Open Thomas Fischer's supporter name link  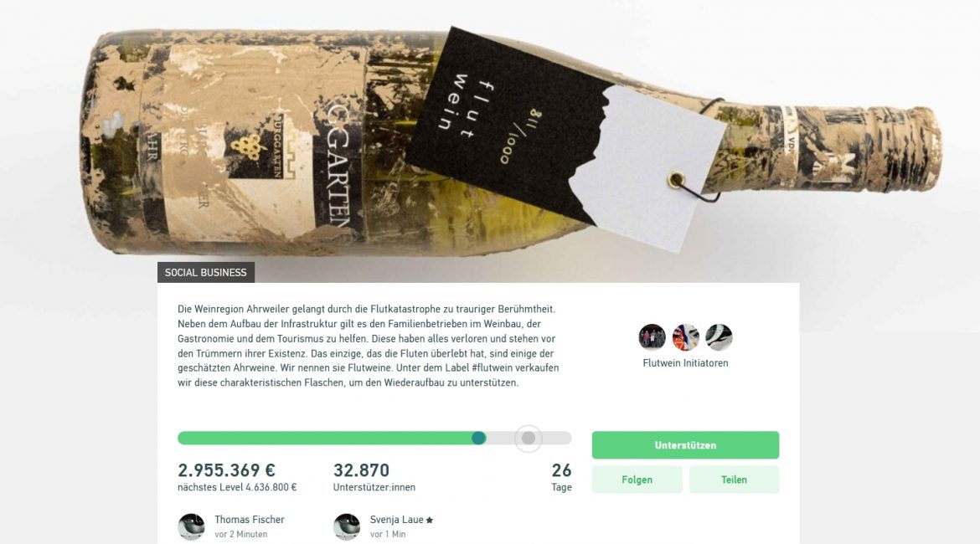[x=250, y=520]
